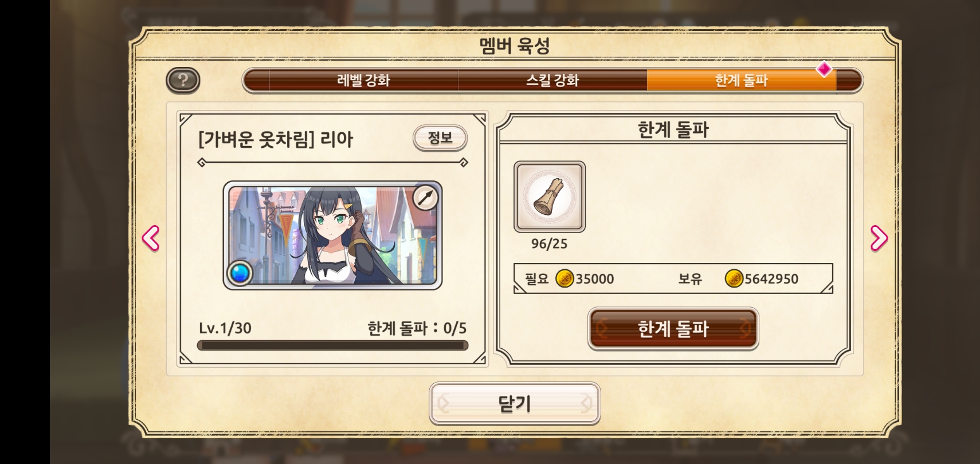Tap the pink diamond notification badge
The image size is (980, 464).
pyautogui.click(x=824, y=69)
